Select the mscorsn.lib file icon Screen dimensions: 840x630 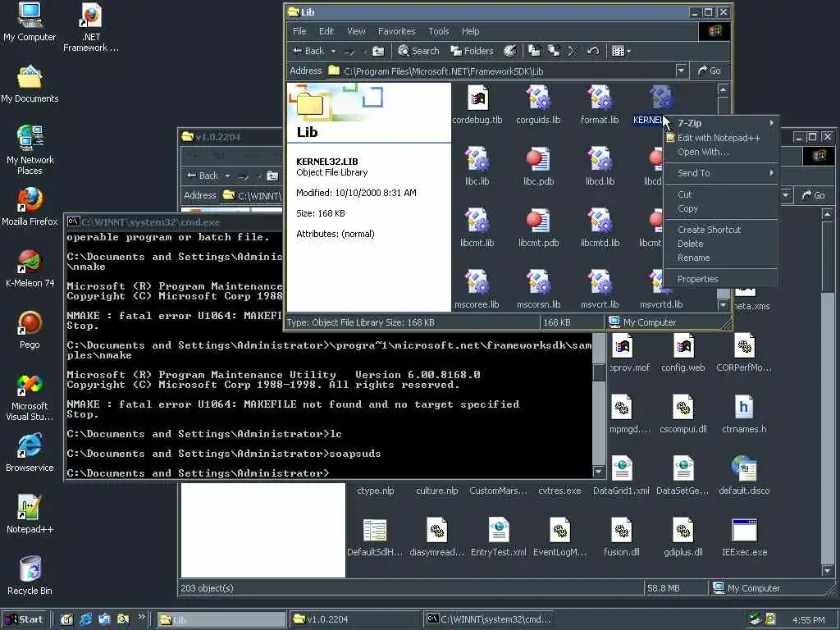coord(538,283)
